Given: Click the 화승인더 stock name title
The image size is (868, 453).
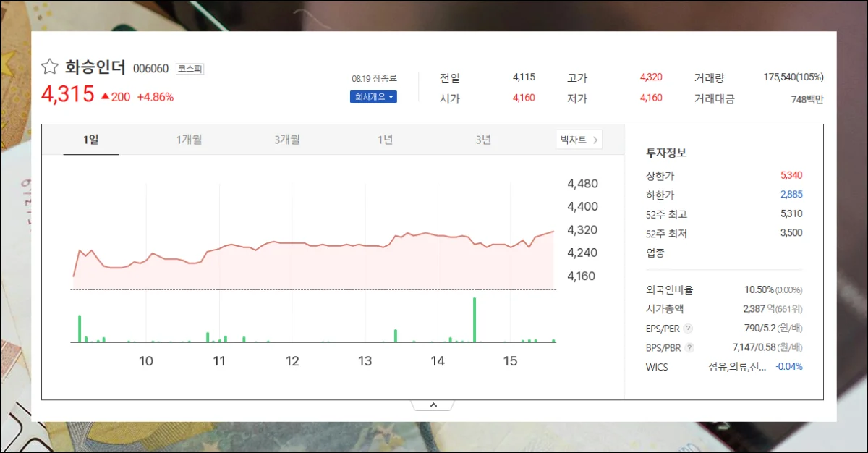Looking at the screenshot, I should [95, 68].
